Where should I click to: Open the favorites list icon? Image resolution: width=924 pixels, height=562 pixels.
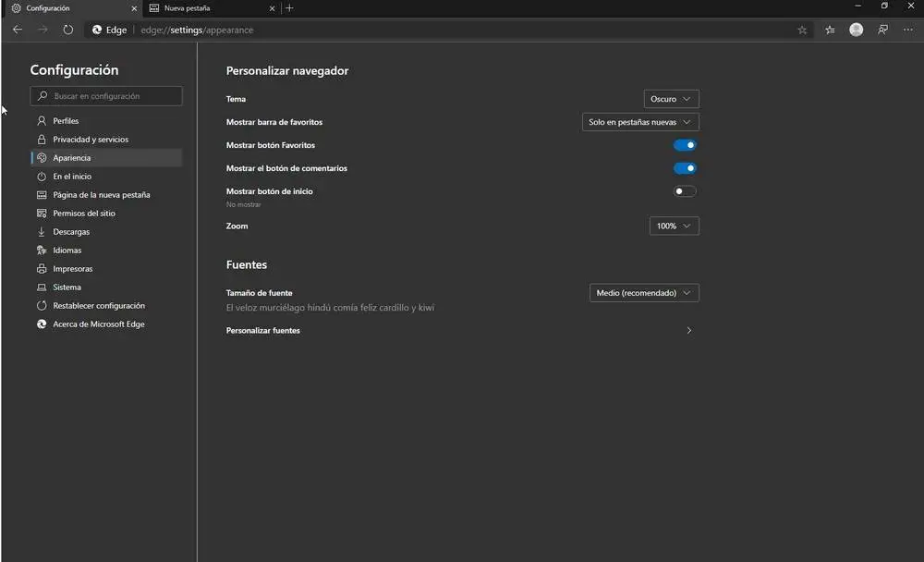point(830,30)
